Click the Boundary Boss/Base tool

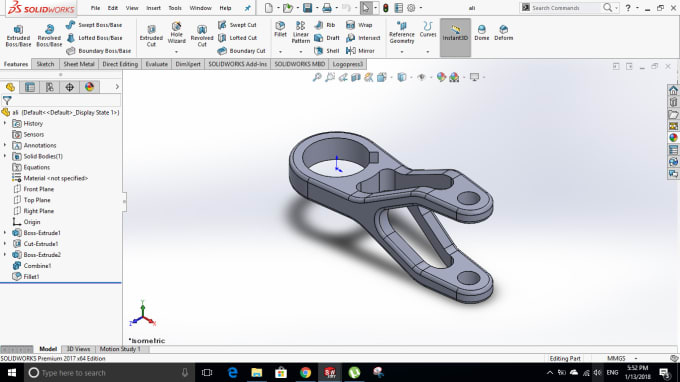[x=98, y=51]
